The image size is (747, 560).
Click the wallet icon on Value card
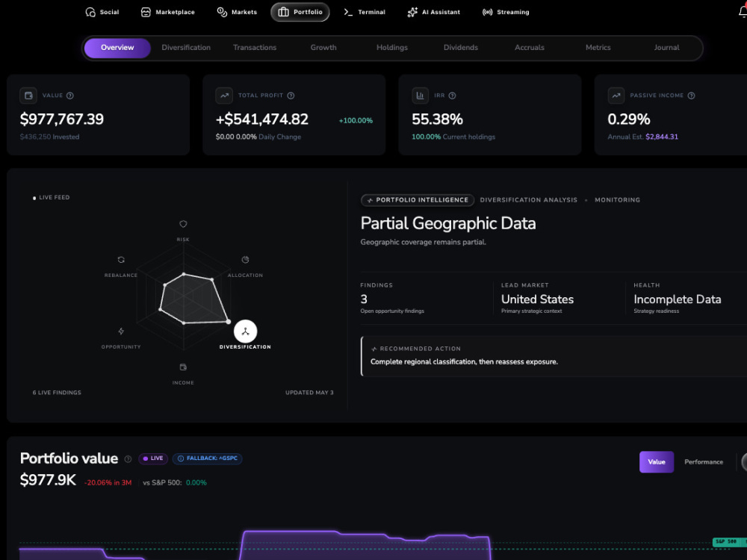pos(28,96)
